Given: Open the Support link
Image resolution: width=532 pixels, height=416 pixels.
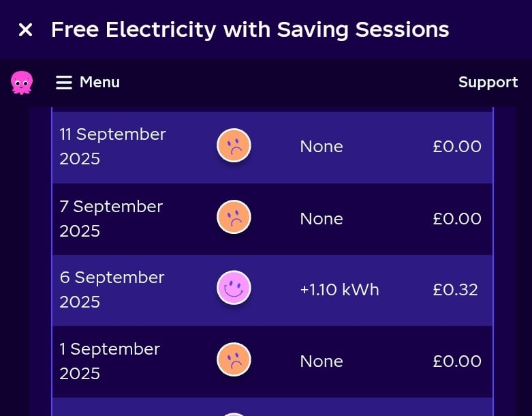Looking at the screenshot, I should 488,83.
